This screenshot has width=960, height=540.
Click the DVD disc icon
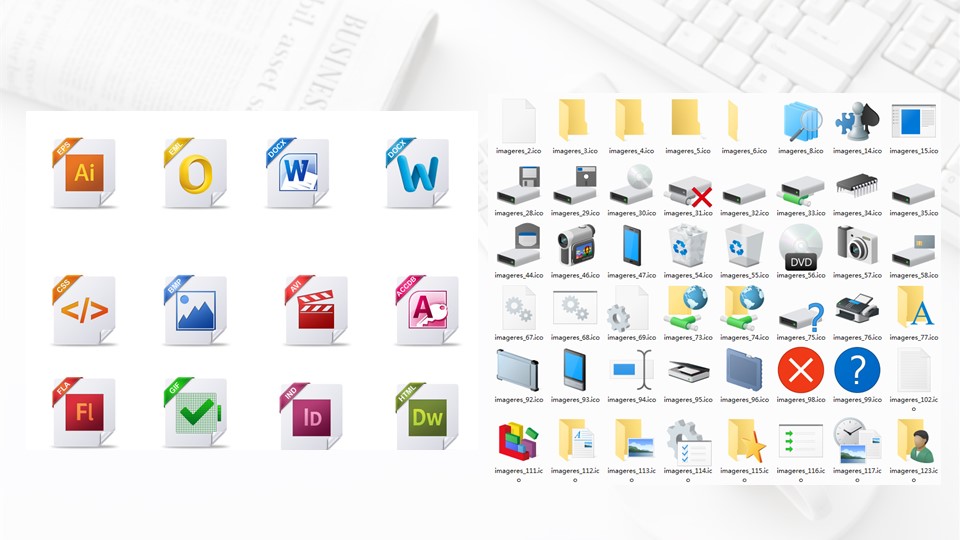[801, 247]
